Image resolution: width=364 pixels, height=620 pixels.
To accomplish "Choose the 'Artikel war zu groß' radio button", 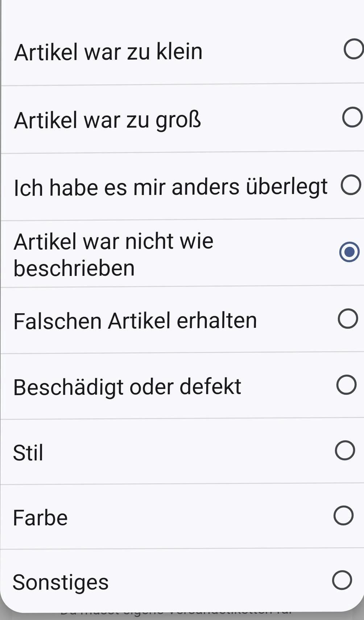I will tap(352, 117).
